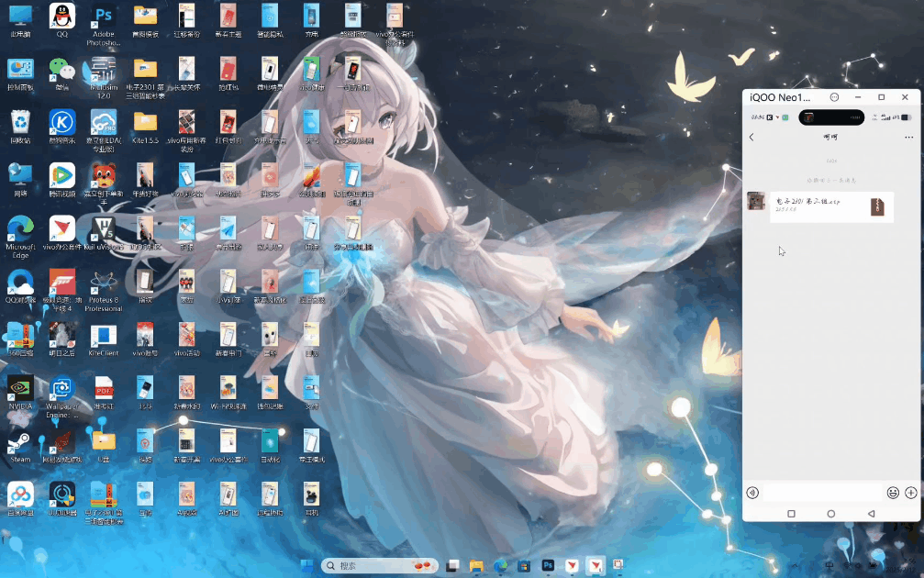The height and width of the screenshot is (578, 924).
Task: Select the Kite1.5.5 folder on desktop
Action: (x=145, y=123)
